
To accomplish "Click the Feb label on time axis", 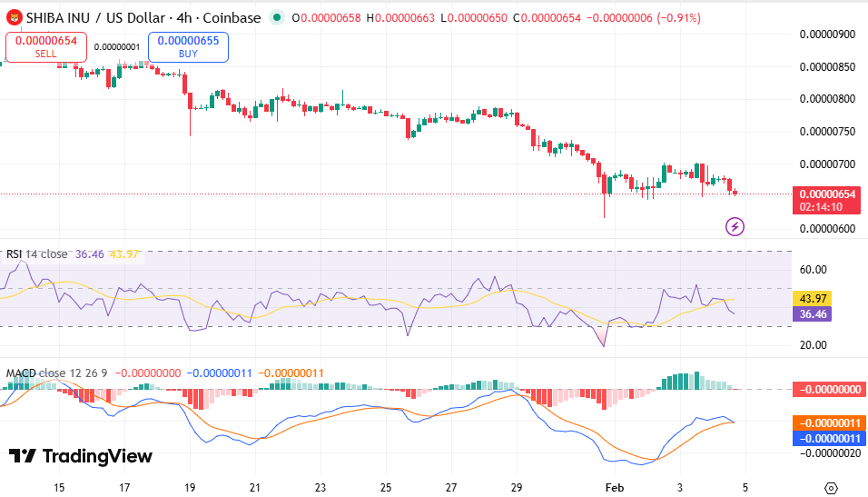I will pos(615,488).
